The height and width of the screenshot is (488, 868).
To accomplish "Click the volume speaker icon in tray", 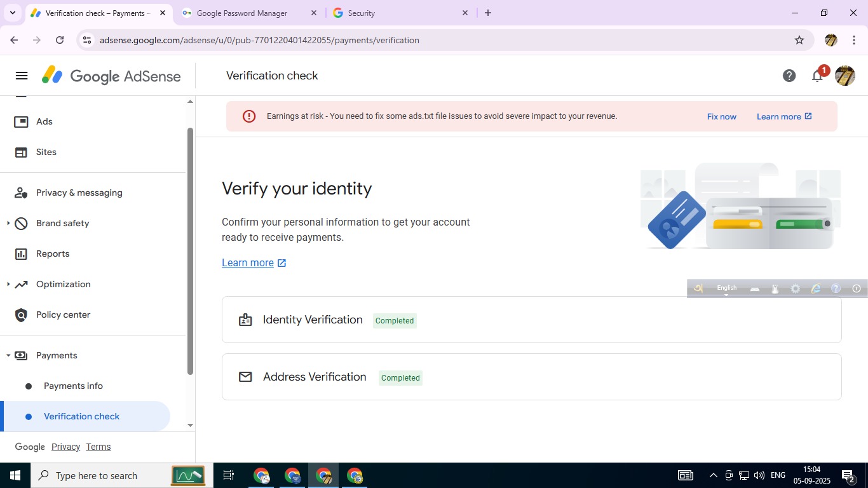I will click(x=759, y=475).
